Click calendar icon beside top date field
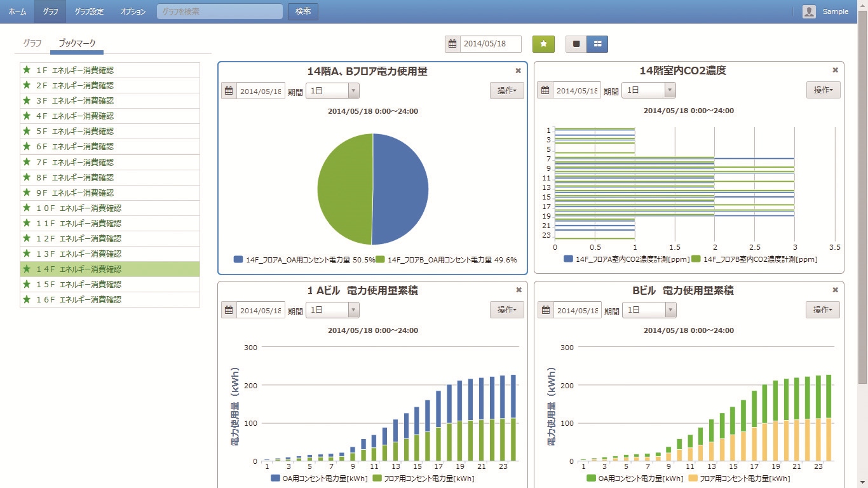 pyautogui.click(x=452, y=44)
